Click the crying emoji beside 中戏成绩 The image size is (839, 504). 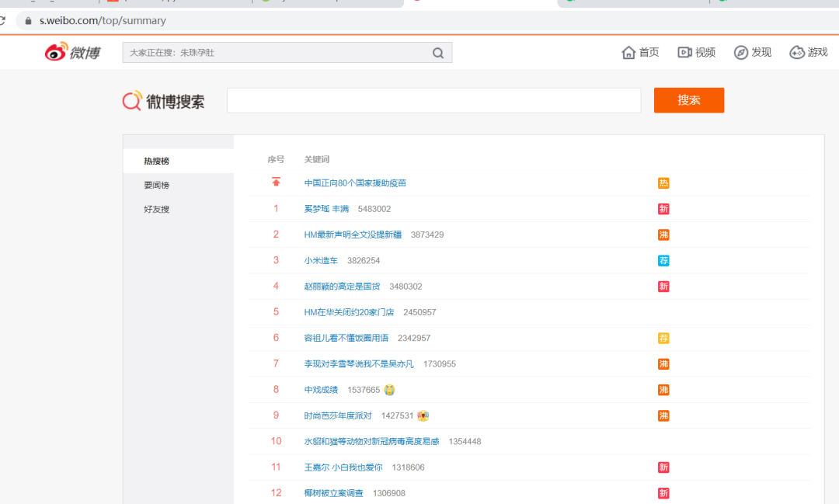pyautogui.click(x=389, y=390)
